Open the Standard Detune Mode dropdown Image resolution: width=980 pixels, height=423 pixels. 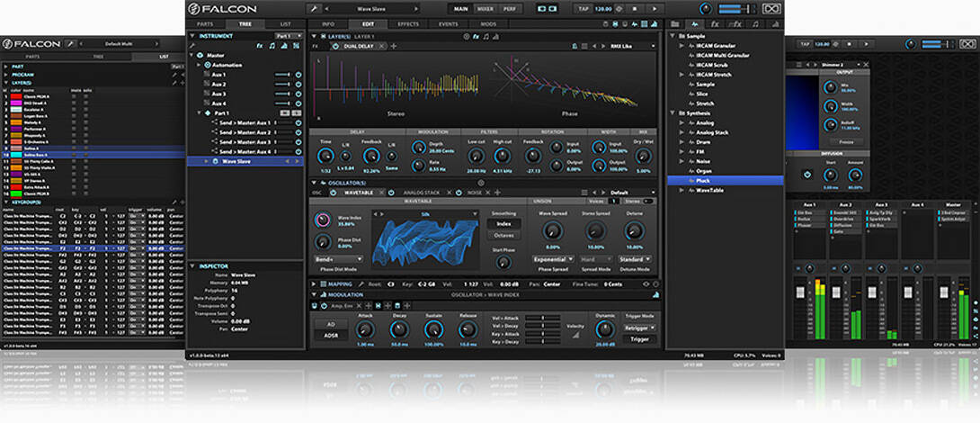[635, 259]
